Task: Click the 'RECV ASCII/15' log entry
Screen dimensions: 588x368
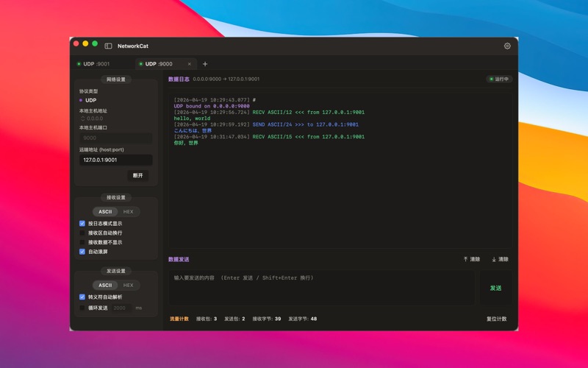Action: (x=269, y=137)
